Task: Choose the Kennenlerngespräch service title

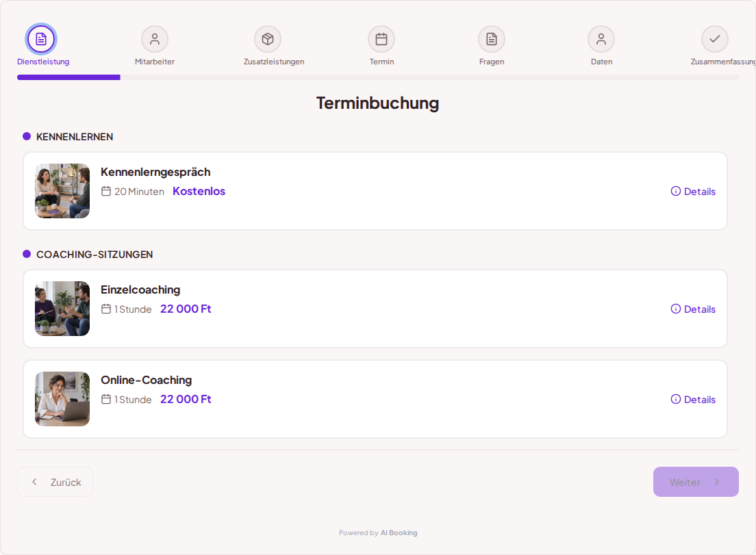Action: 155,172
